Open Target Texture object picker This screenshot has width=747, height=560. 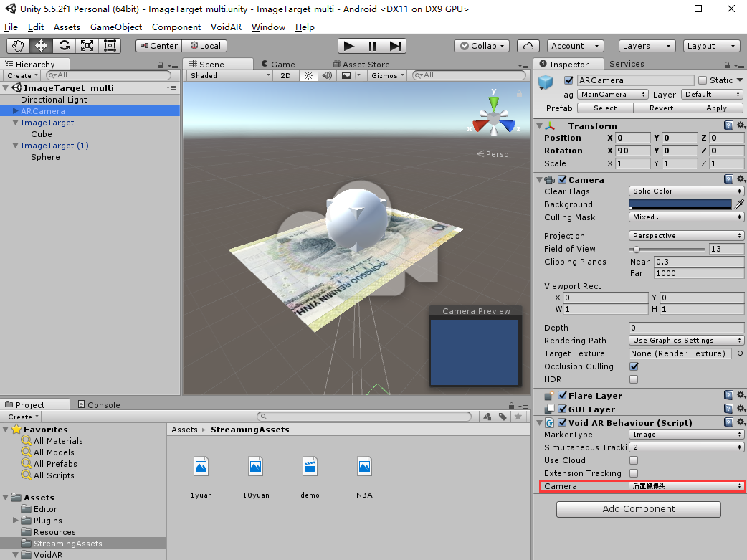pos(740,353)
